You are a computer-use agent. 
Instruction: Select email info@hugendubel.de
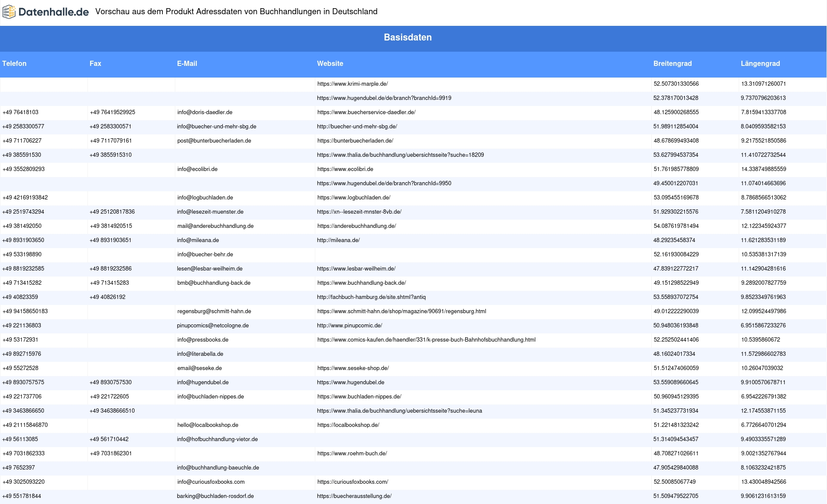[x=203, y=383]
